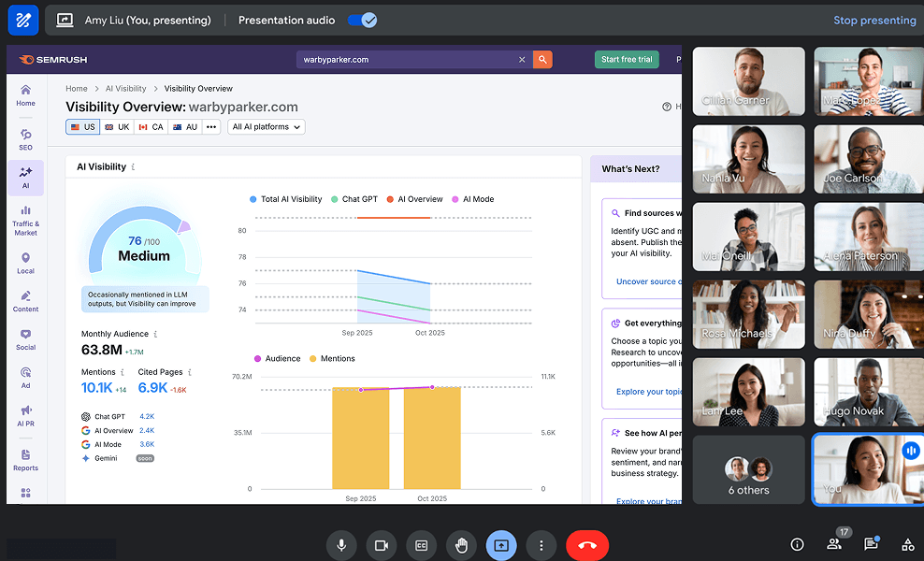The image size is (924, 561).
Task: Select the UK country tab
Action: [117, 127]
